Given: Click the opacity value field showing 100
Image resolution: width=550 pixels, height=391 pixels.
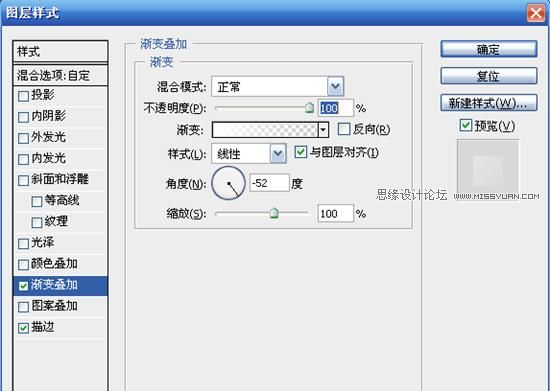Looking at the screenshot, I should coord(335,108).
